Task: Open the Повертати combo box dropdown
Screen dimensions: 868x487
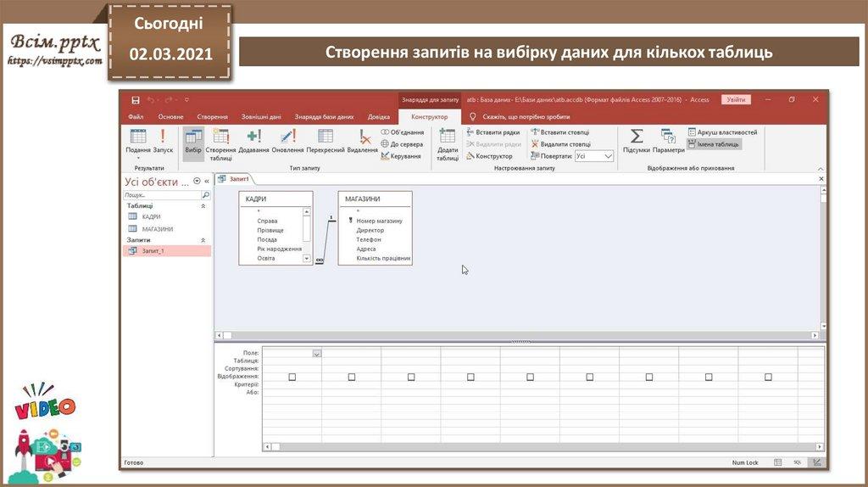Action: 608,156
